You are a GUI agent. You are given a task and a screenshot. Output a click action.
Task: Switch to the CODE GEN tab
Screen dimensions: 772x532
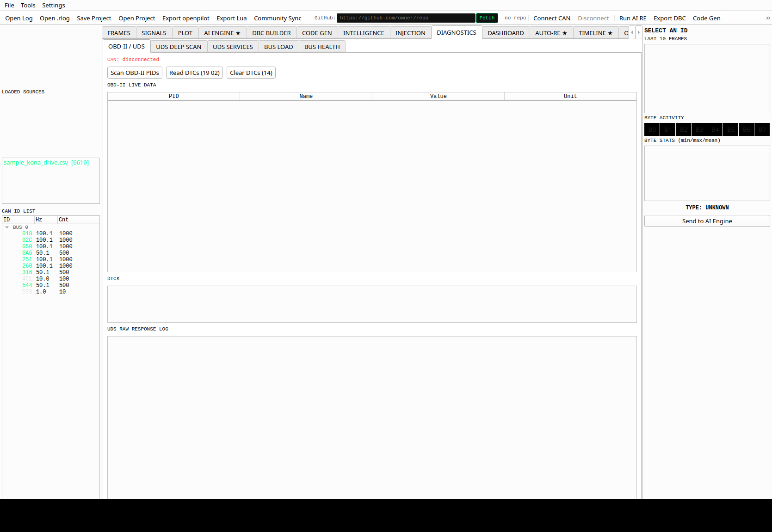click(x=317, y=33)
